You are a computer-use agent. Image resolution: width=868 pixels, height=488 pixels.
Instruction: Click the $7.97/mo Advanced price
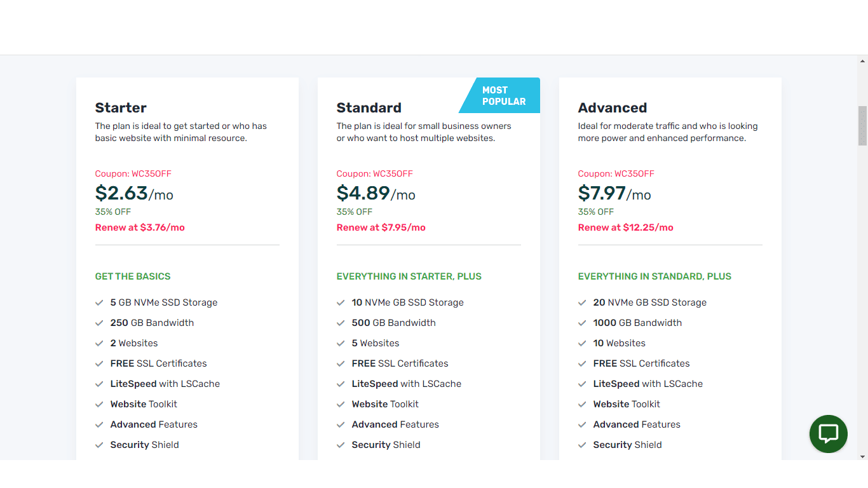614,193
